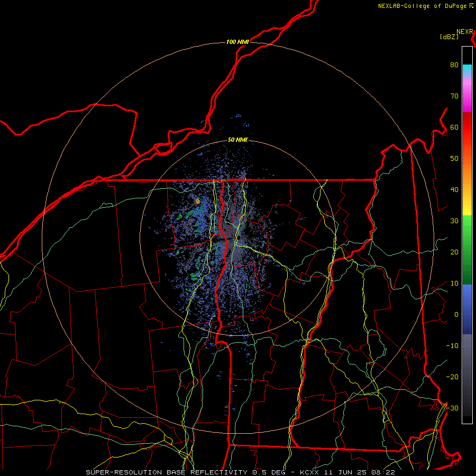Click the 30 value on the dBZ scale

pos(454,221)
